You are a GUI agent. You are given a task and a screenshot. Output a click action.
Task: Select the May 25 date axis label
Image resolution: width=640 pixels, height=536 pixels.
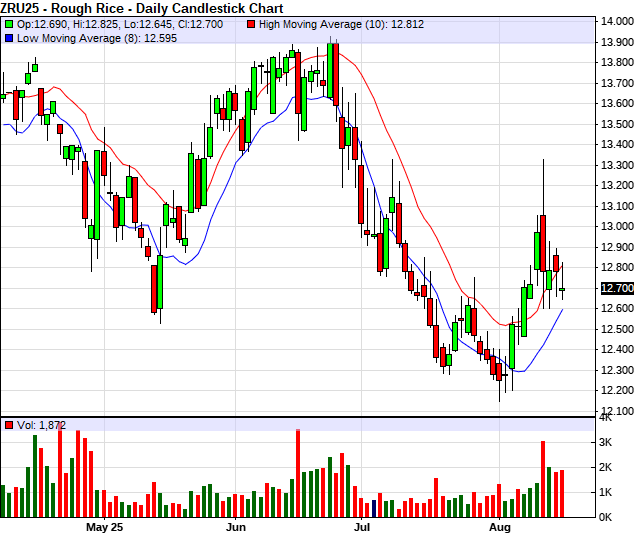pyautogui.click(x=104, y=525)
